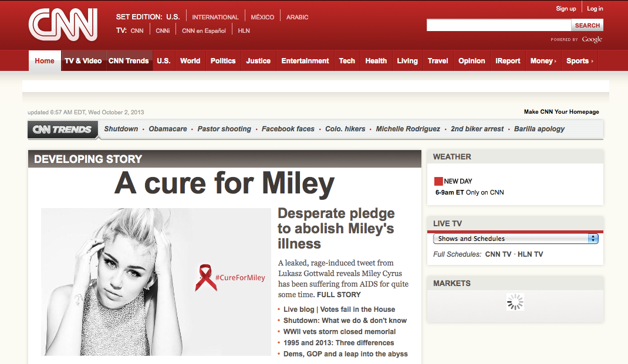This screenshot has width=628, height=364.
Task: Open the Shows and Schedules dropdown
Action: pos(515,239)
